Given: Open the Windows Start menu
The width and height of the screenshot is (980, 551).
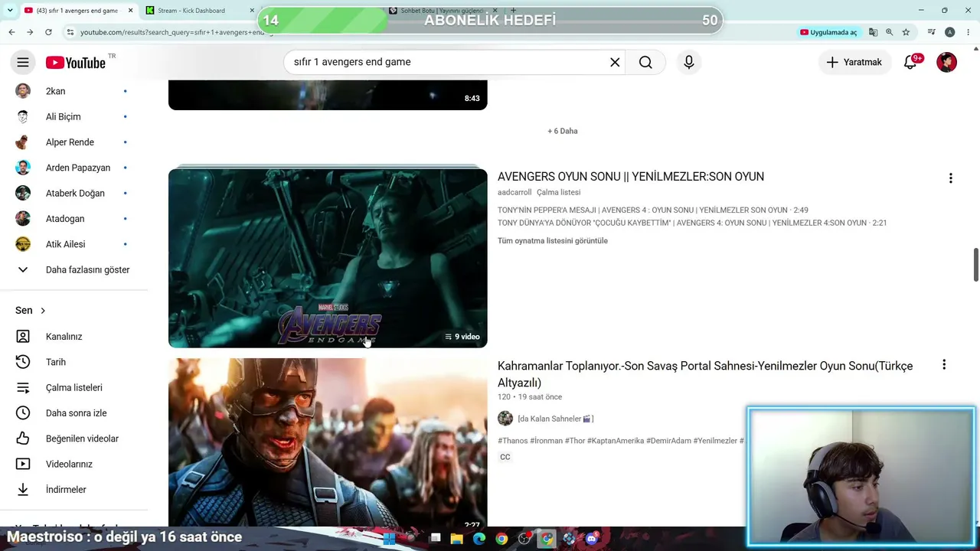Looking at the screenshot, I should click(x=390, y=539).
